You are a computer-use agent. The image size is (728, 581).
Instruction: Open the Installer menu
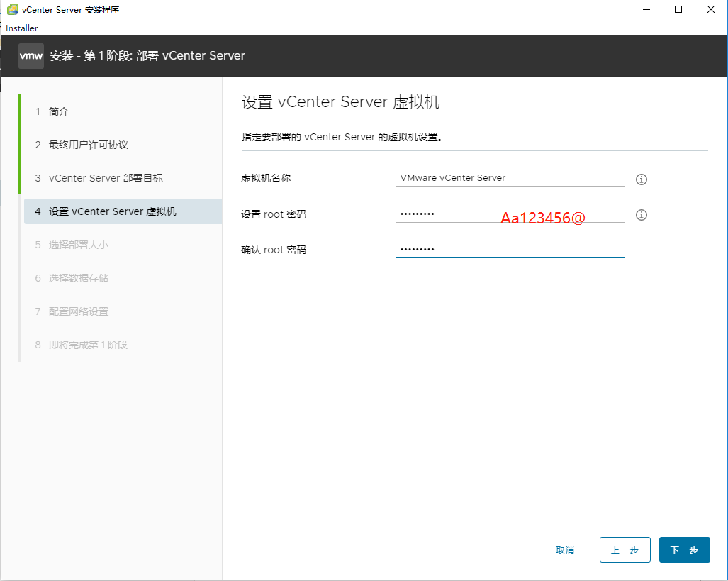click(x=22, y=28)
